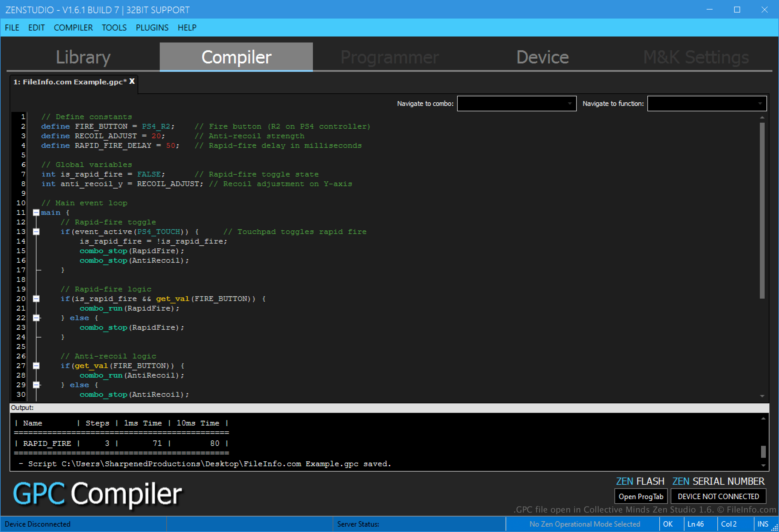Image resolution: width=779 pixels, height=532 pixels.
Task: Open the FILE menu
Action: click(x=12, y=28)
